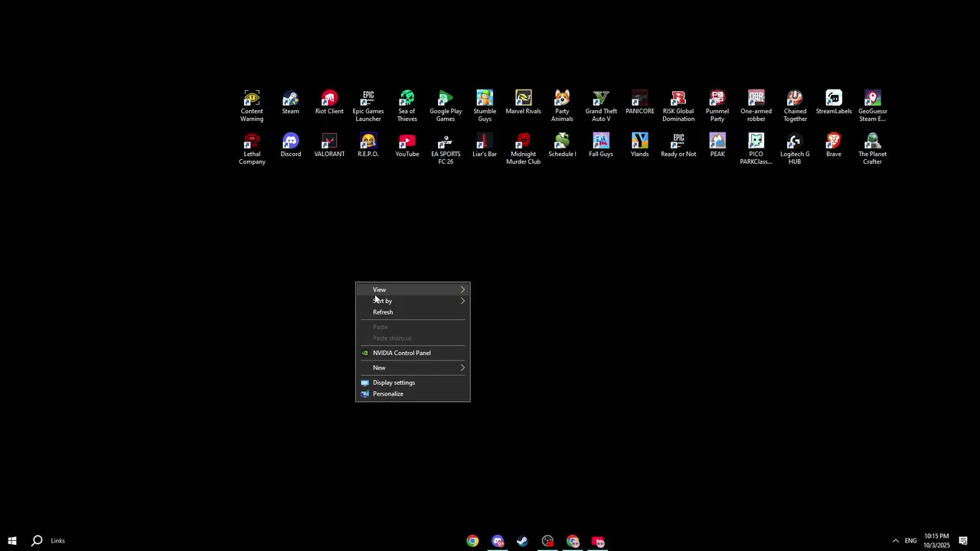Image resolution: width=980 pixels, height=551 pixels.
Task: Select the Ylands desktop icon
Action: click(x=639, y=145)
